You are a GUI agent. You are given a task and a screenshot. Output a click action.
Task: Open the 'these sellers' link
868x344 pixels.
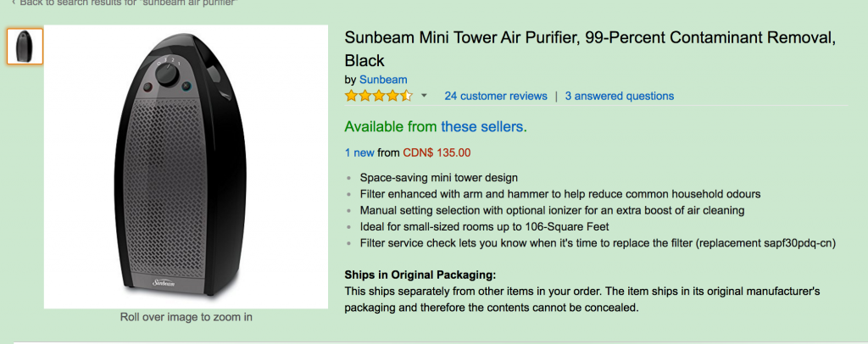[x=481, y=127]
